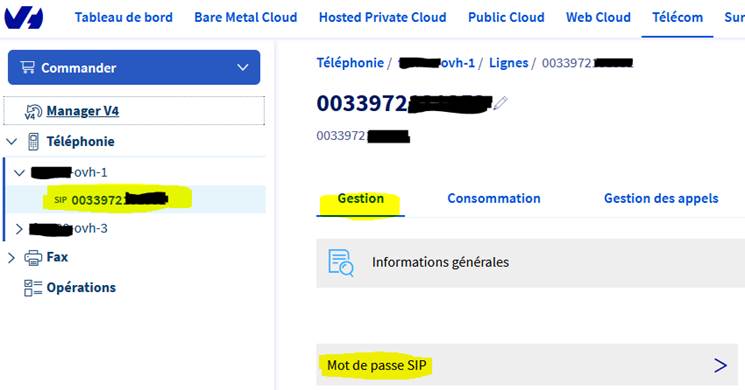Viewport: 745px width, 390px height.
Task: Click Téléphonie in the breadcrumb
Action: pos(350,63)
